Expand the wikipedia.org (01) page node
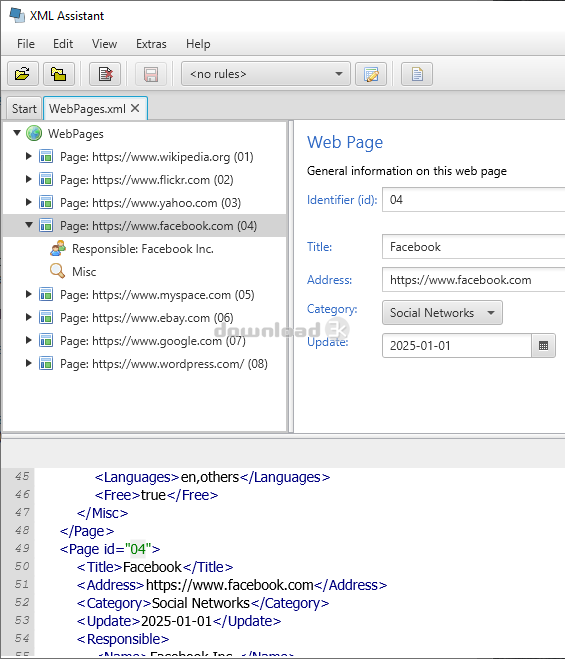Screen dimensions: 565x659 coord(29,156)
